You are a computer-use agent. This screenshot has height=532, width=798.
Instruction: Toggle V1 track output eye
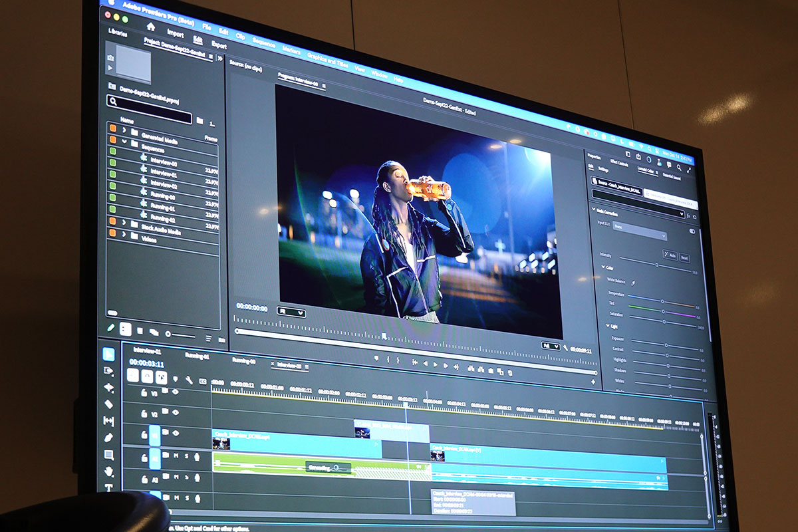point(176,433)
